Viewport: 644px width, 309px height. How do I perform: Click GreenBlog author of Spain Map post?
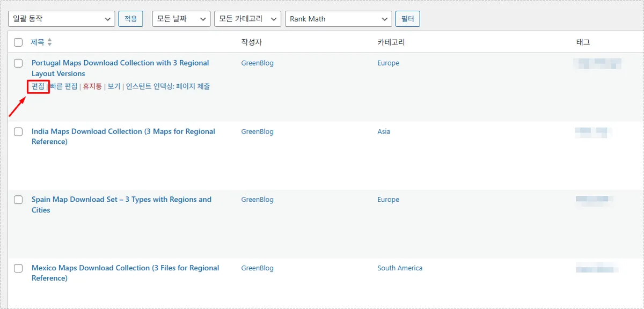257,200
